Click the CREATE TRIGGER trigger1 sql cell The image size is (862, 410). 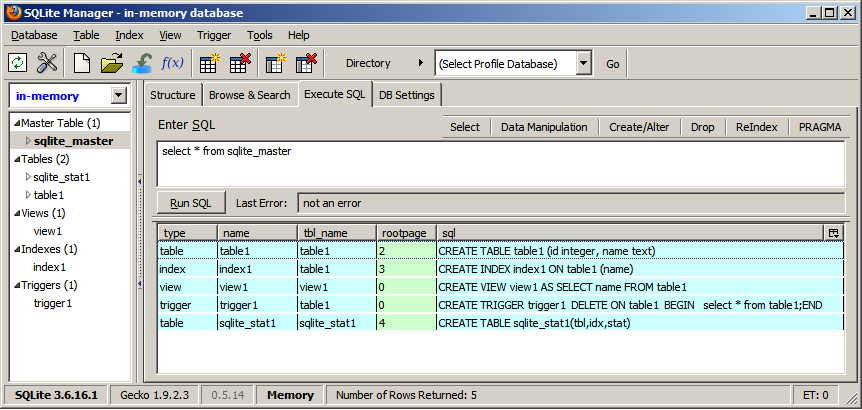pos(640,305)
